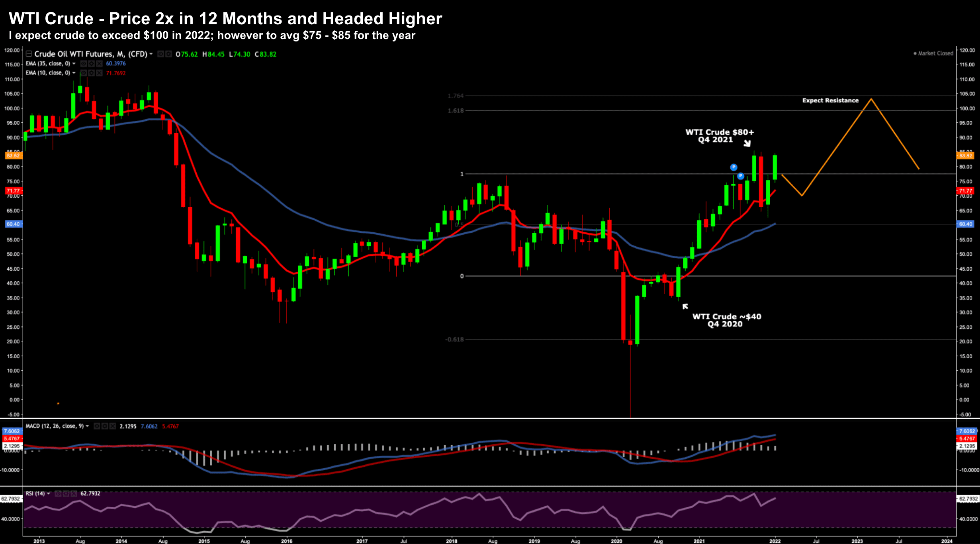Click blue 60.40 EMA price tag on right axis

point(966,224)
